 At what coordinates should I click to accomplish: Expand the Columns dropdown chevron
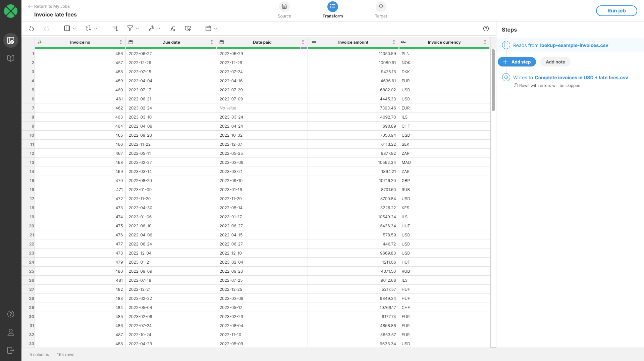pos(74,29)
